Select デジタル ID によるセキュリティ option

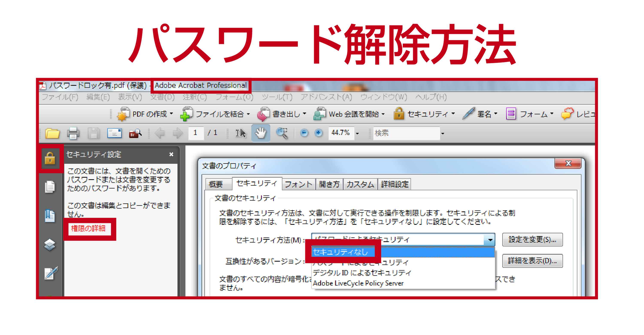click(403, 273)
